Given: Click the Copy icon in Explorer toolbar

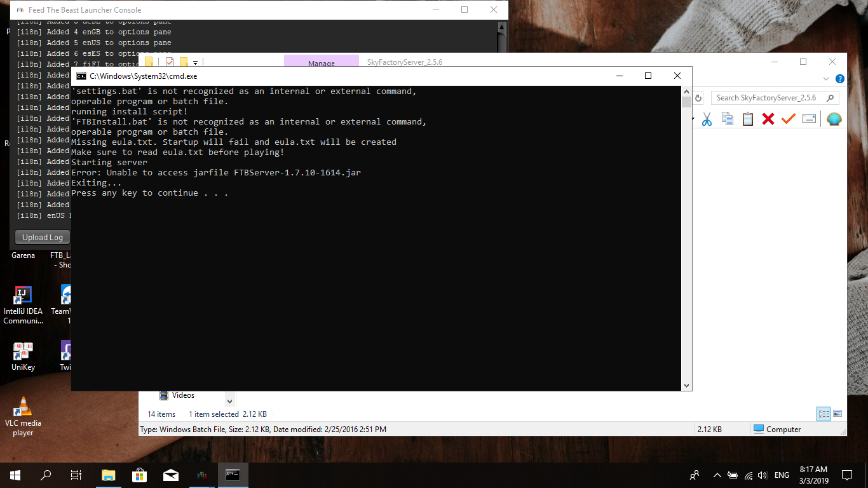Looking at the screenshot, I should click(x=728, y=119).
